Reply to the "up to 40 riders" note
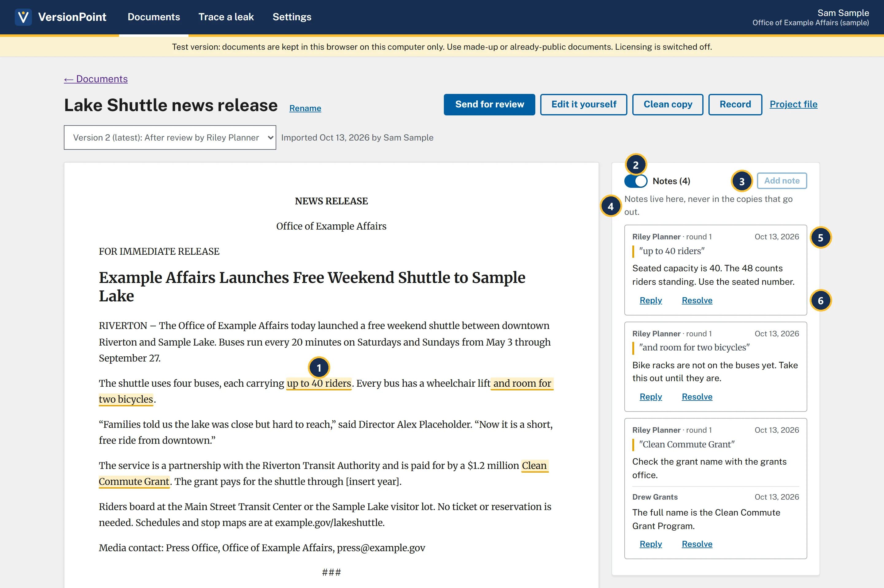This screenshot has height=588, width=884. 651,300
